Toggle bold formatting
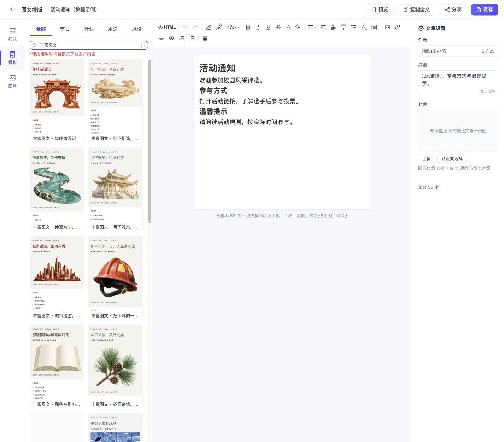The height and width of the screenshot is (442, 504). pos(248,27)
